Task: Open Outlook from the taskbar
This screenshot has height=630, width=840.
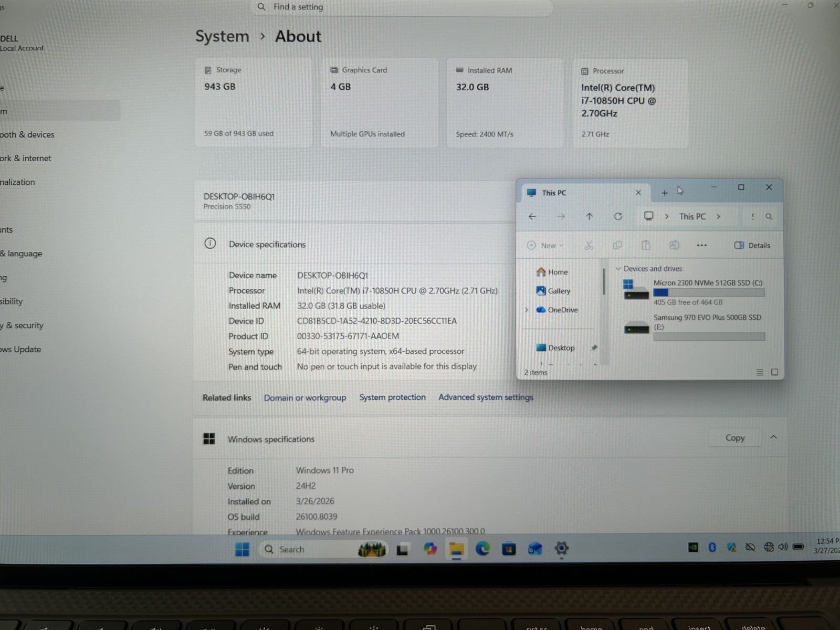Action: 535,549
